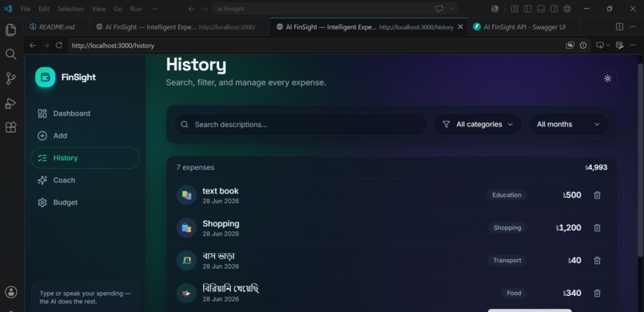Open the Go menu
The width and height of the screenshot is (644, 312).
point(118,9)
